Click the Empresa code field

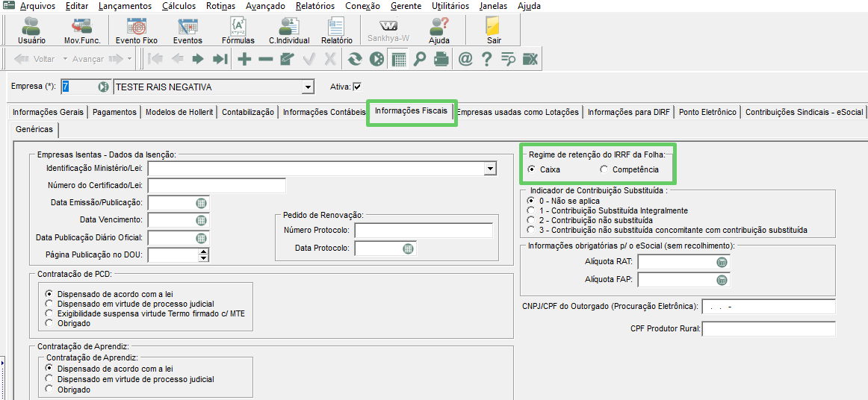[78, 87]
